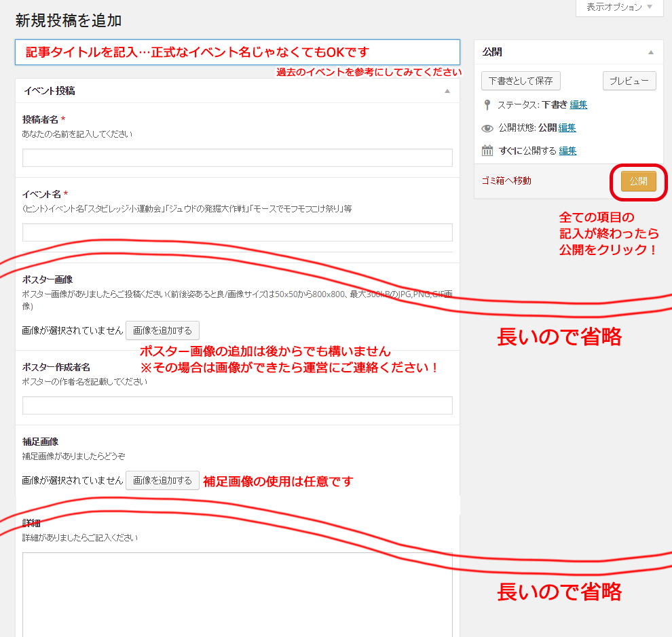Edit the ステータス setting link

click(578, 104)
